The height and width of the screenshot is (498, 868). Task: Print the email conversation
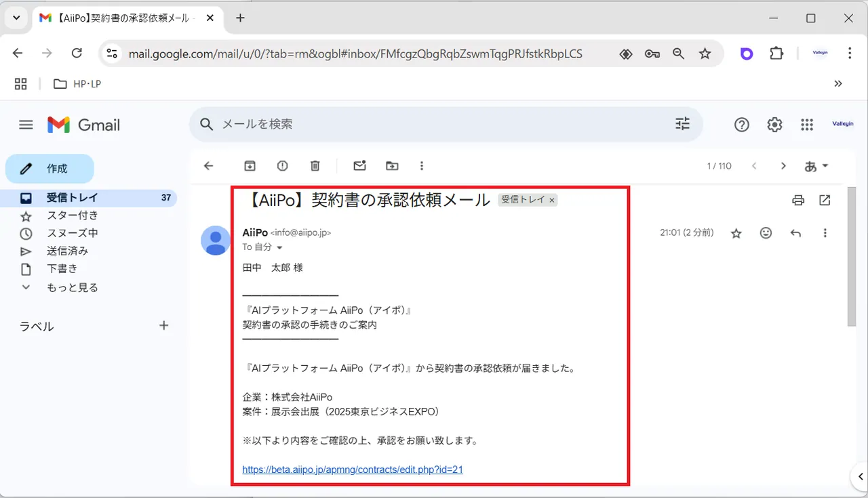click(x=798, y=200)
